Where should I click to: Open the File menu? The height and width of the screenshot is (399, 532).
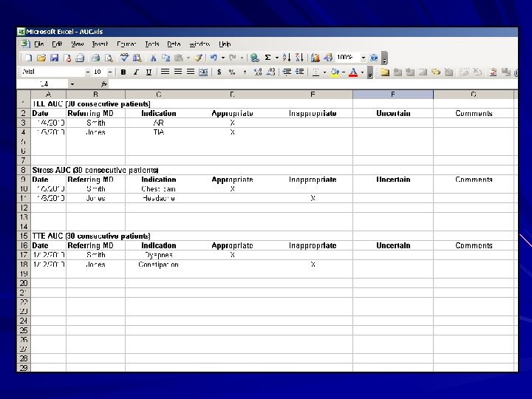(38, 44)
